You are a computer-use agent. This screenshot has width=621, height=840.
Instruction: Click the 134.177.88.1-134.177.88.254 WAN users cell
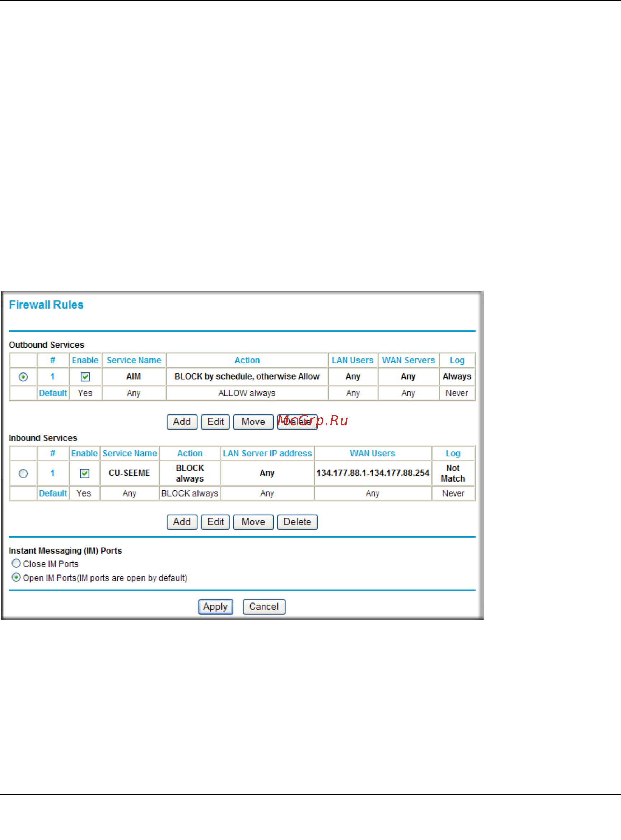(x=373, y=473)
